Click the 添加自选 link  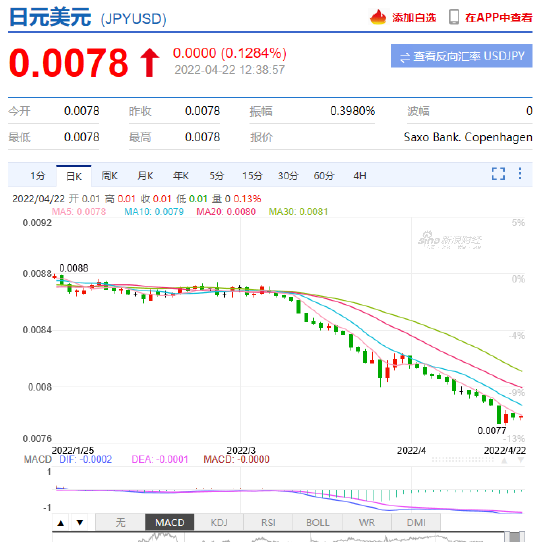pos(414,17)
